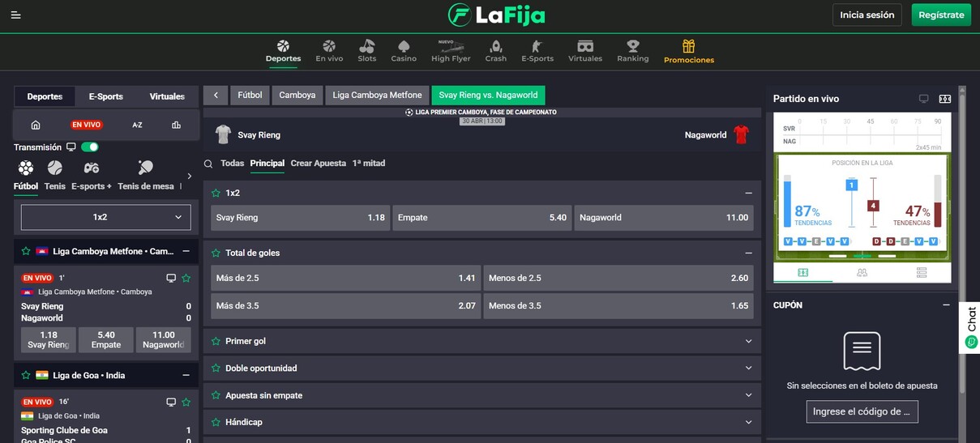Open Chat widget on right edge
This screenshot has width=980, height=443.
[971, 327]
